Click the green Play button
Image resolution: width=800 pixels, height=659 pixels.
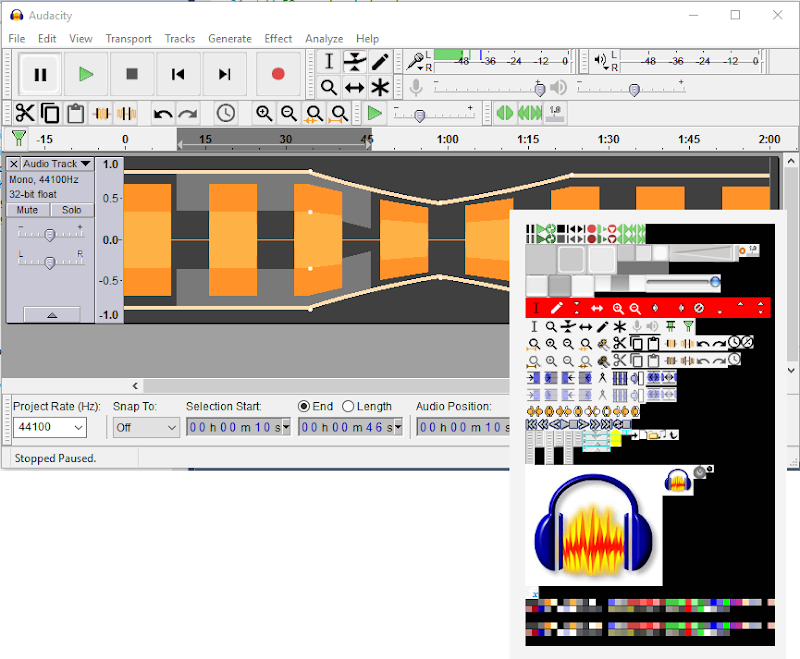pos(86,74)
